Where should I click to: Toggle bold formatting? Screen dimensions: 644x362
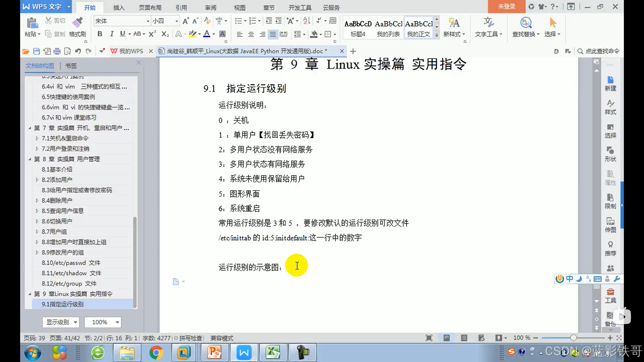click(x=100, y=34)
